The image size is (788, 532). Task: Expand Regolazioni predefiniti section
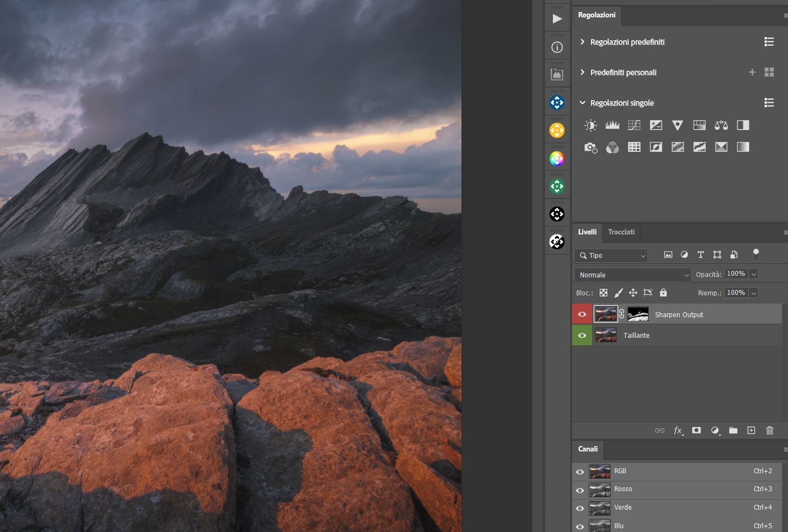click(x=582, y=42)
